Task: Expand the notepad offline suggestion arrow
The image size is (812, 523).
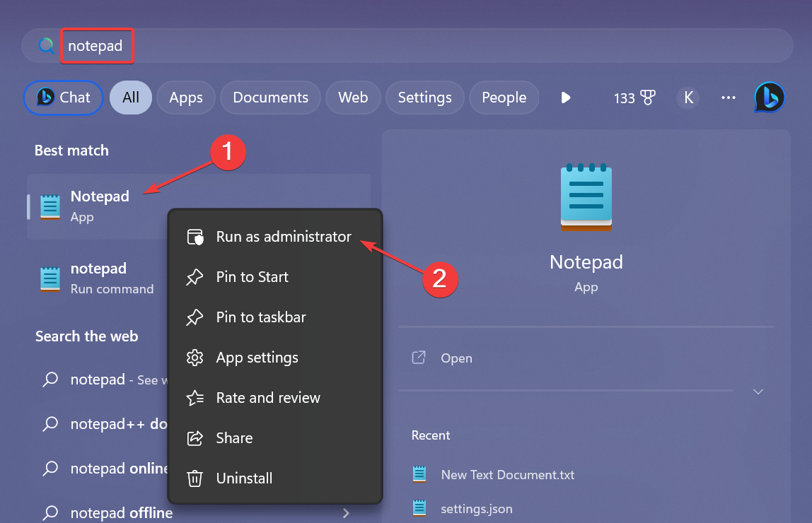Action: tap(346, 513)
